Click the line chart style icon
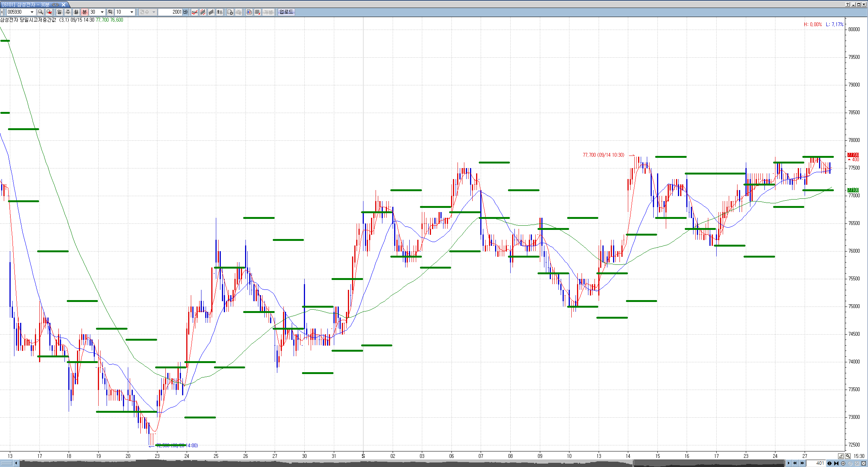 195,12
